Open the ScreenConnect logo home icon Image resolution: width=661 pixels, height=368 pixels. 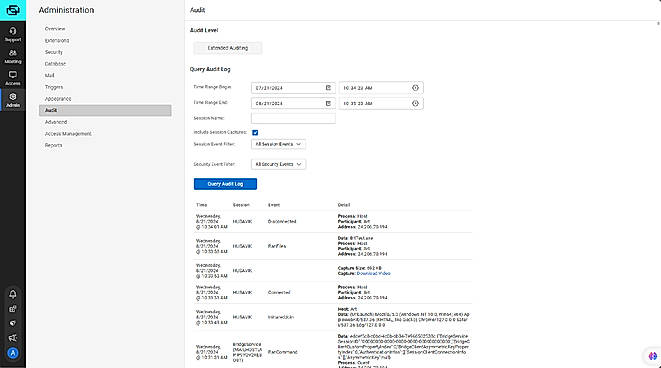[13, 10]
